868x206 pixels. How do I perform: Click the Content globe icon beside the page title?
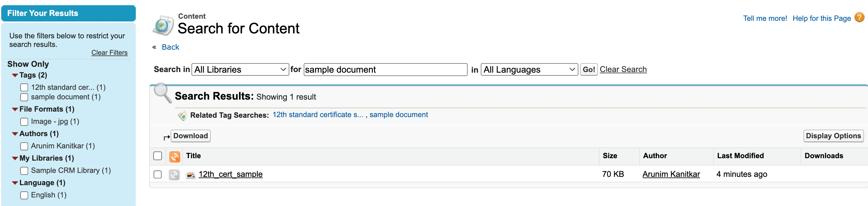pyautogui.click(x=163, y=25)
